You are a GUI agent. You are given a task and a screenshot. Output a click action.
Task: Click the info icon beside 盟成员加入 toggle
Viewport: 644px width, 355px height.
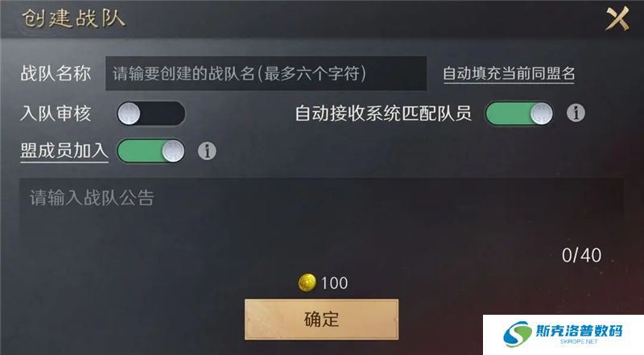[x=207, y=151]
